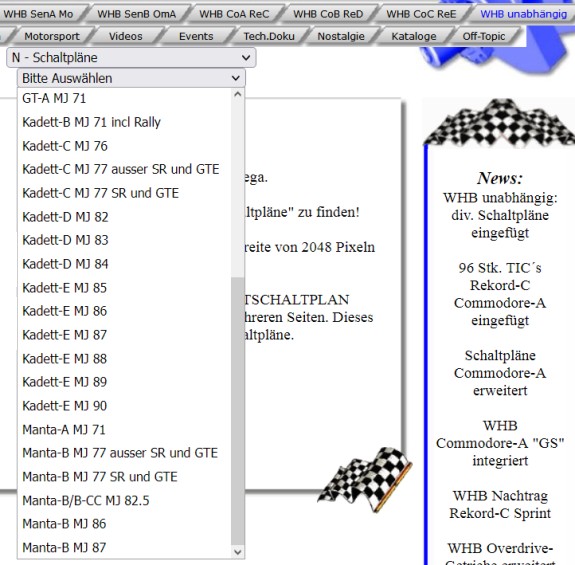Click the scroll down arrow in dropdown list

tap(238, 552)
